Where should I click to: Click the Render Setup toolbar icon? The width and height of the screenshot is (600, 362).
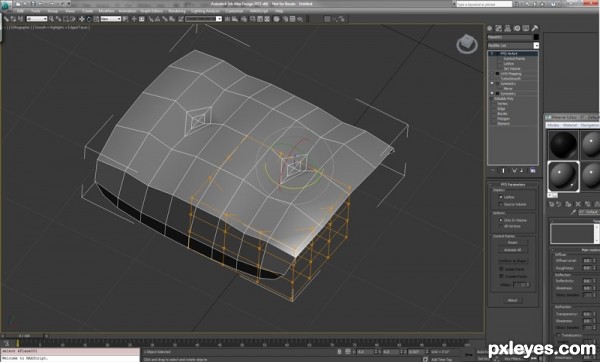pos(285,19)
